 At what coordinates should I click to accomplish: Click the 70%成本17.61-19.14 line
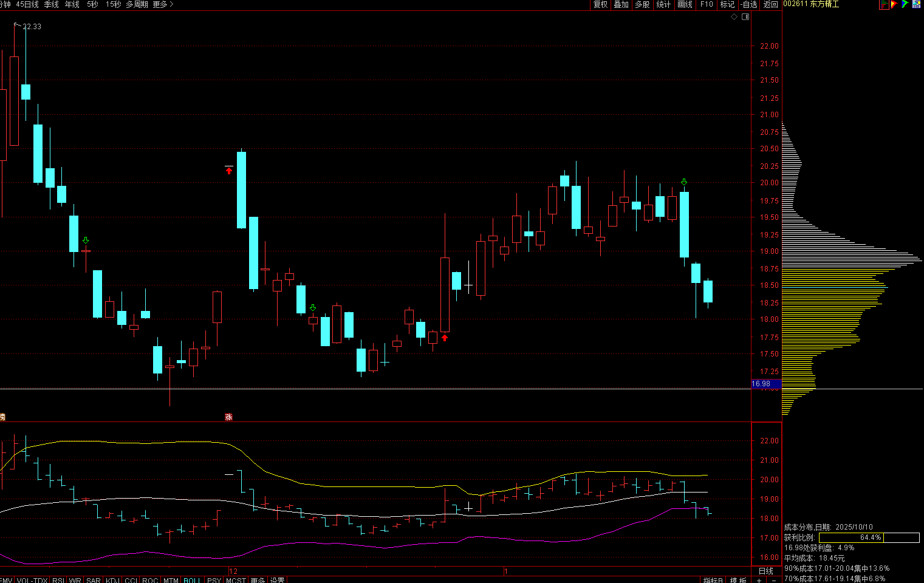(835, 579)
